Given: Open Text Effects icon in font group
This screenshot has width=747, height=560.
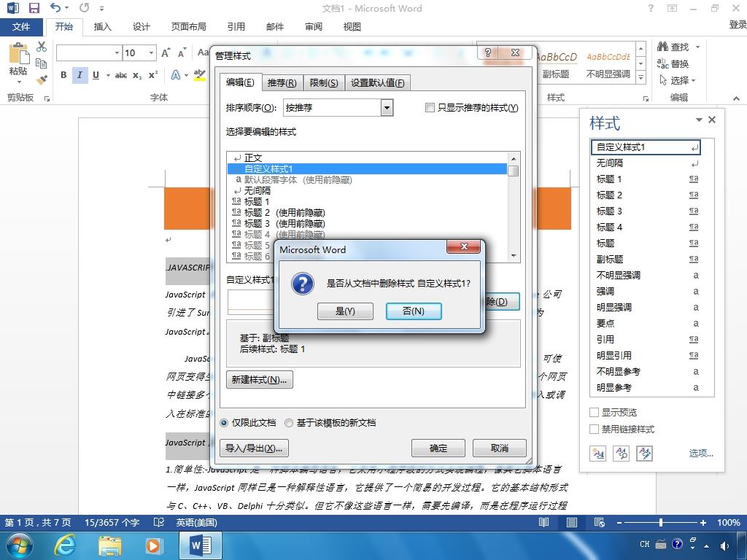Looking at the screenshot, I should click(175, 75).
